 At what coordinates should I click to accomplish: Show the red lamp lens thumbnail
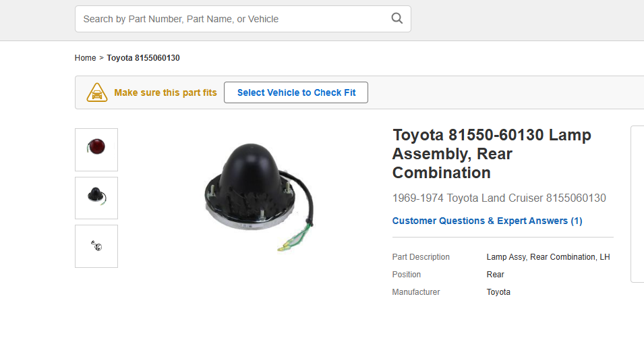96,149
